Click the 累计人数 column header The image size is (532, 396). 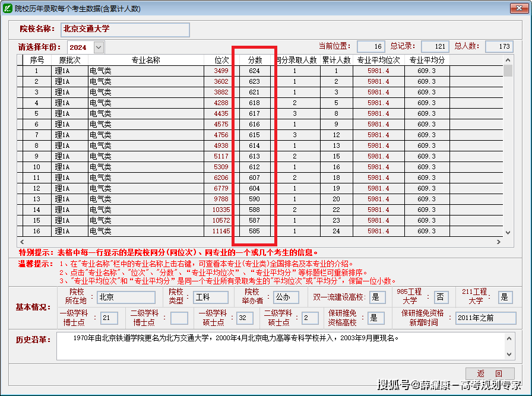336,60
